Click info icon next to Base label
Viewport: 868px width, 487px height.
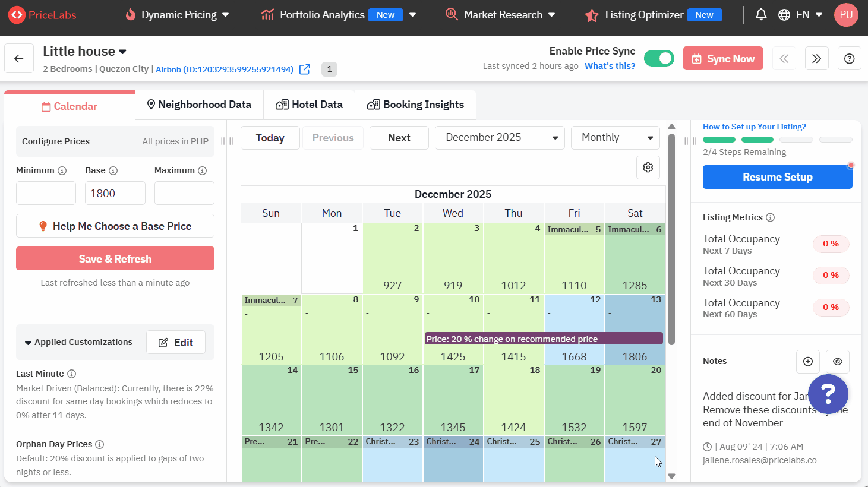(113, 171)
